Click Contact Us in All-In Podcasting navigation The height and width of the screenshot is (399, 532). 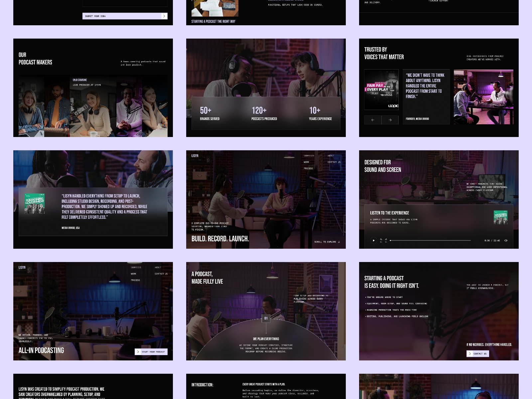tap(161, 274)
